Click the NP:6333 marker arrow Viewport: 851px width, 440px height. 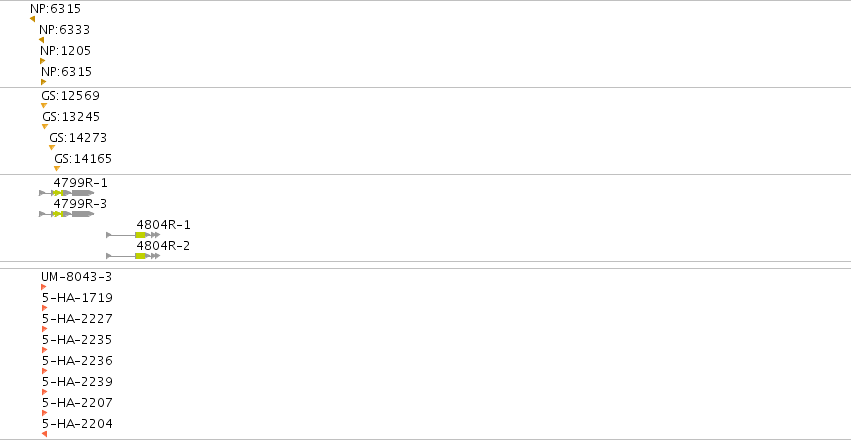(x=41, y=40)
